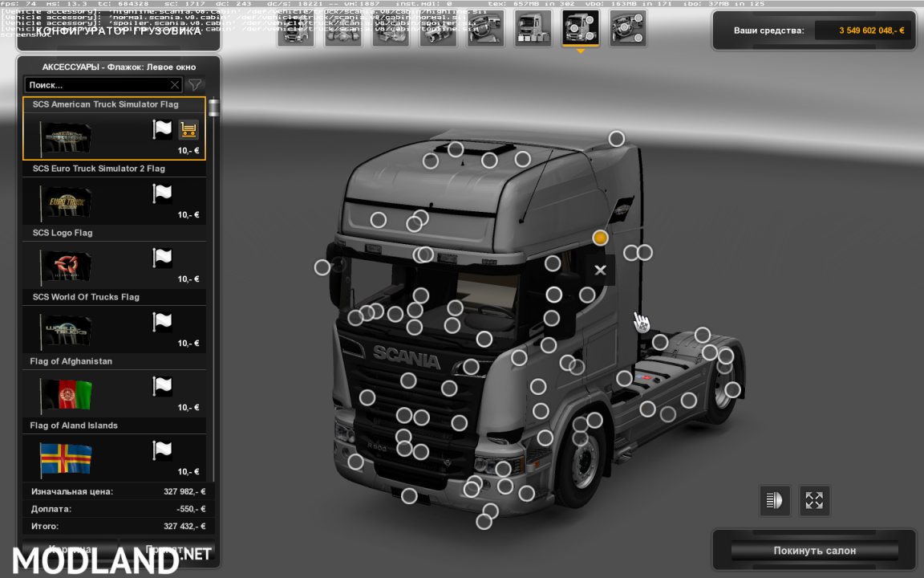This screenshot has width=924, height=578.
Task: Select the Euro Truck Simulator 2 flag thumbnail
Action: click(66, 202)
